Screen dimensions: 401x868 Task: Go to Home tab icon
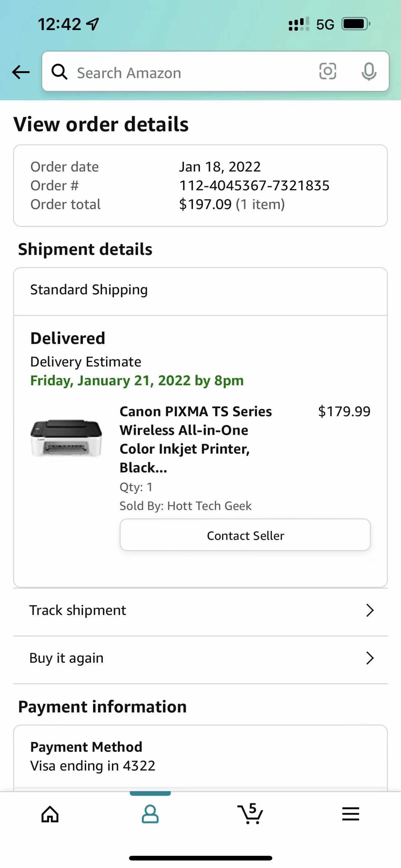[x=50, y=814]
